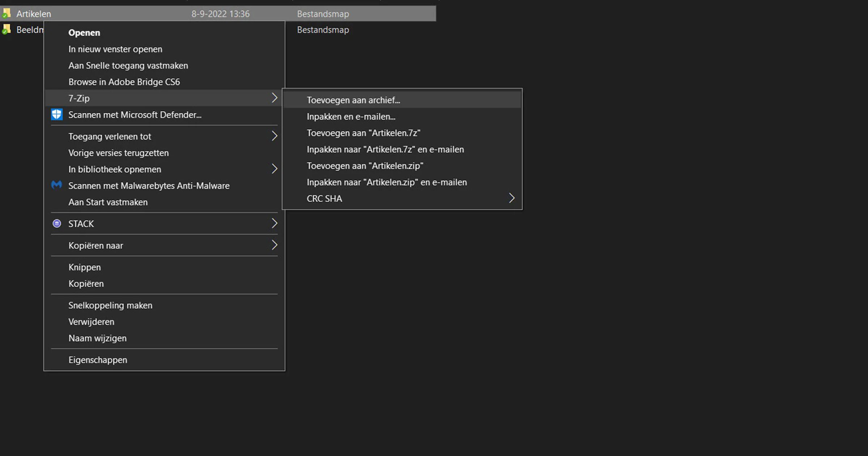Select the STACK menu entry
Image resolution: width=868 pixels, height=456 pixels.
tap(164, 224)
